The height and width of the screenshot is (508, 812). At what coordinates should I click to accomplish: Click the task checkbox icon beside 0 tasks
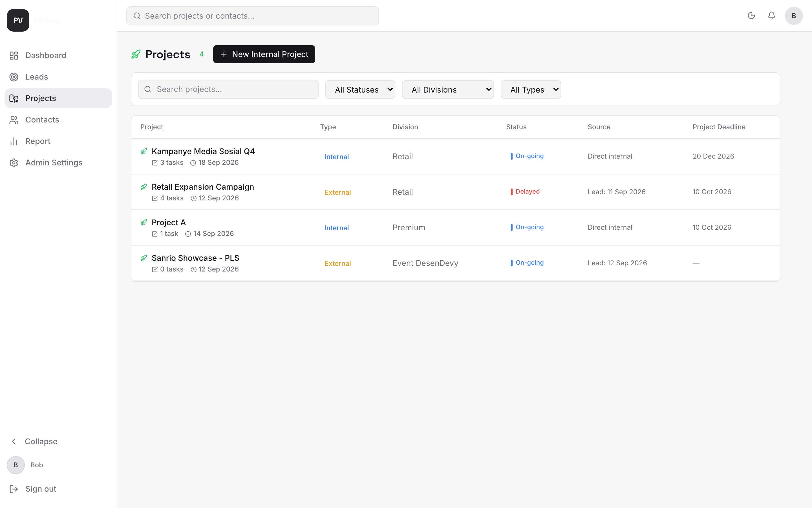point(155,270)
